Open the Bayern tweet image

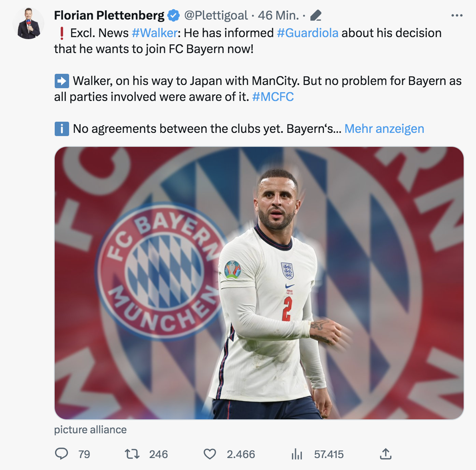(x=259, y=283)
